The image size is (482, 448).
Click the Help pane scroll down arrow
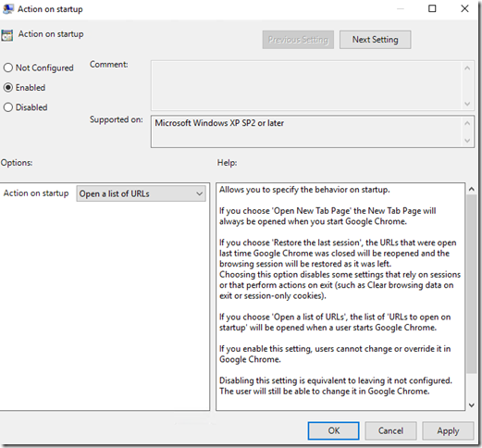(x=472, y=405)
